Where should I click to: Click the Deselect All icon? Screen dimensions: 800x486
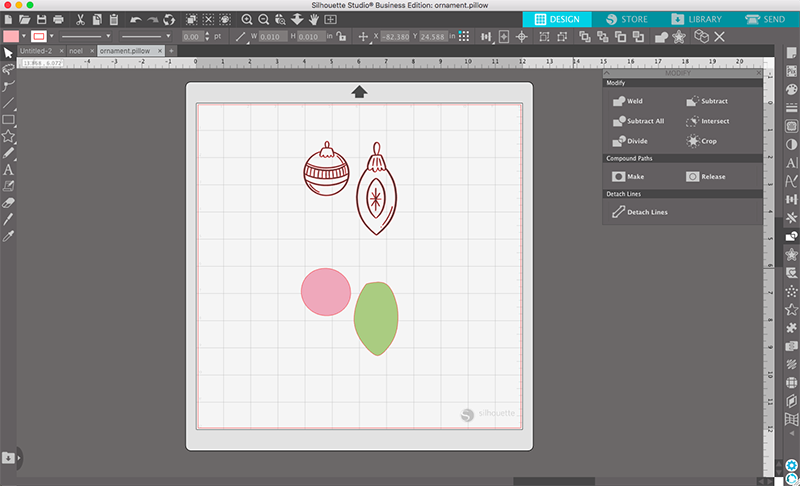point(208,20)
